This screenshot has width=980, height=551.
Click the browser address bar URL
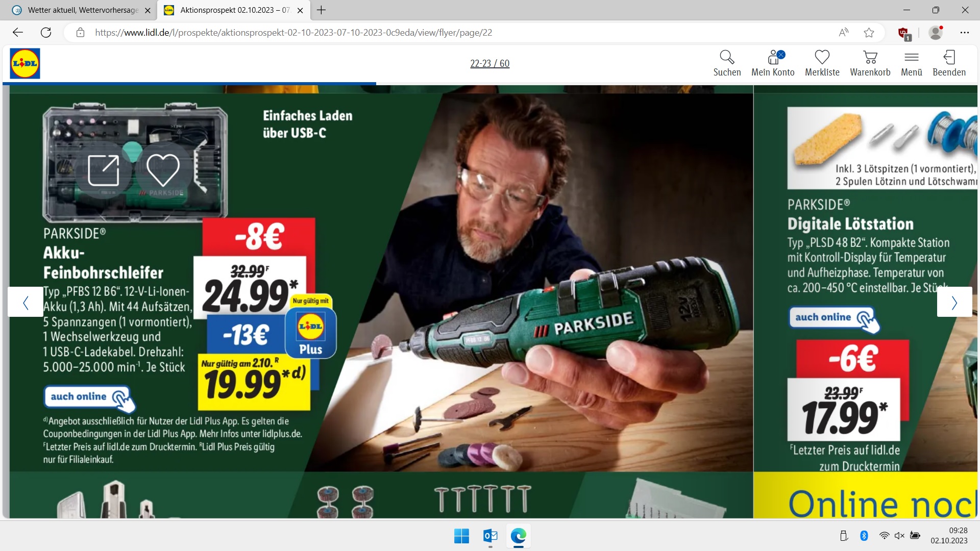(293, 33)
